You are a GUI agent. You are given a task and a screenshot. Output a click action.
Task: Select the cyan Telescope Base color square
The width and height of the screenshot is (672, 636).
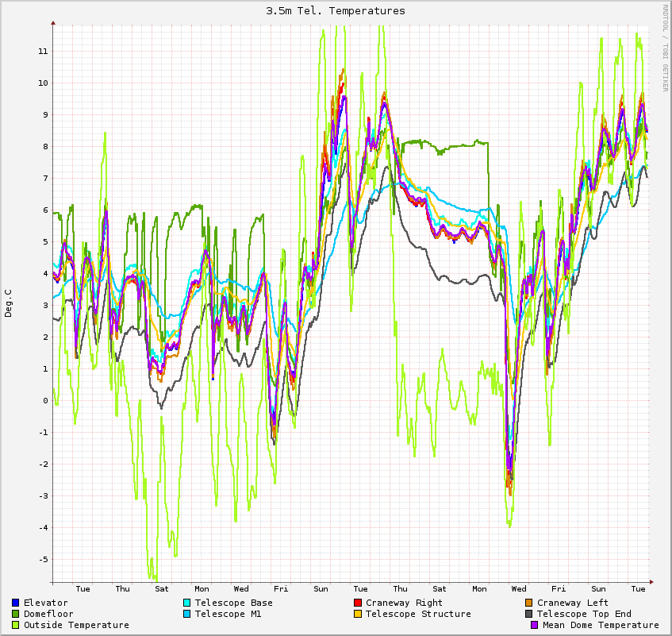point(187,603)
